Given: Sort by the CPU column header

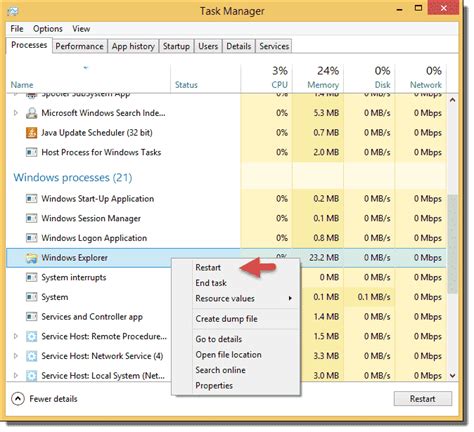Looking at the screenshot, I should coord(266,78).
